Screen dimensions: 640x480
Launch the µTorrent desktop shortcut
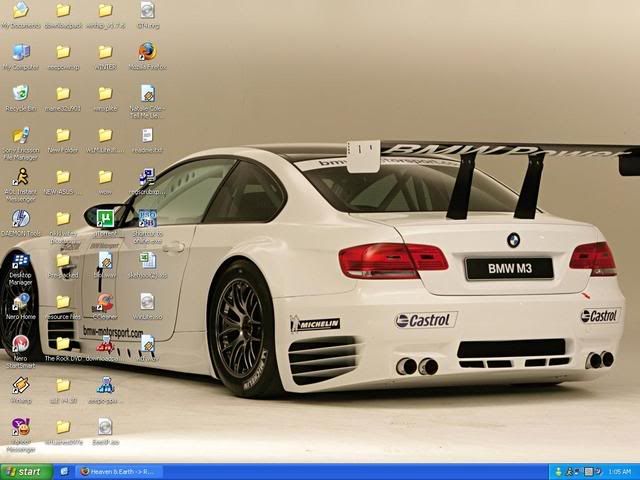105,218
